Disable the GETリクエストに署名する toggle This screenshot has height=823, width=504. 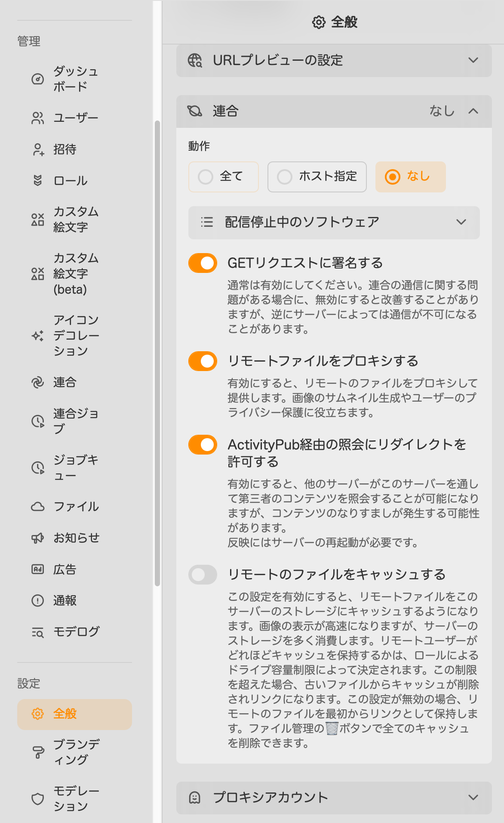point(203,263)
